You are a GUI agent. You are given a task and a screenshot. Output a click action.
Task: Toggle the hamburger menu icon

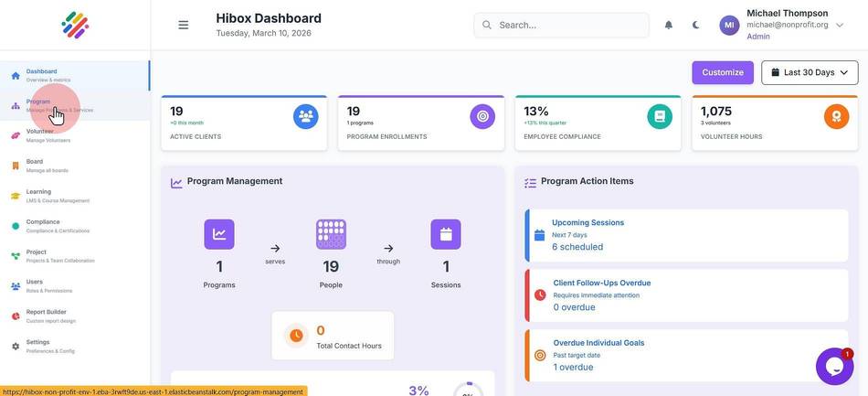(184, 25)
